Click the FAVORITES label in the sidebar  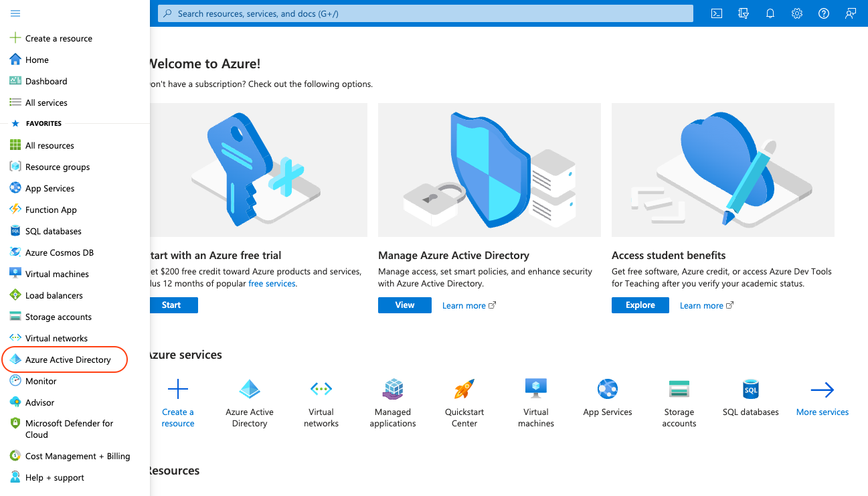pos(44,124)
